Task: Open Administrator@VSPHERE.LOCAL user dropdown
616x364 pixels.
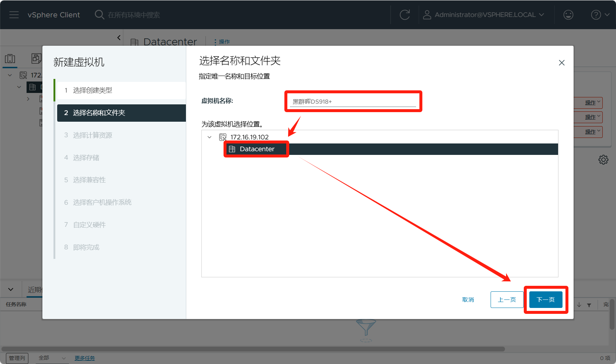Action: [485, 15]
